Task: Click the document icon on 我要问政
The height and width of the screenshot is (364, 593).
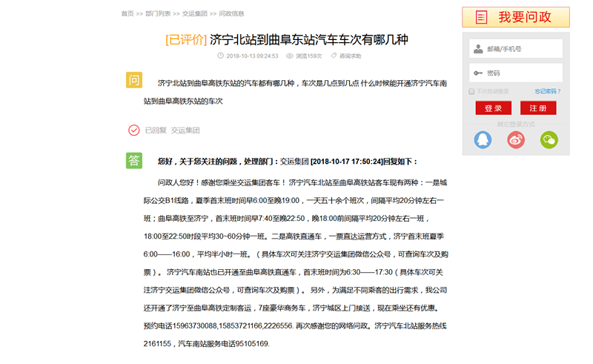Action: (481, 17)
